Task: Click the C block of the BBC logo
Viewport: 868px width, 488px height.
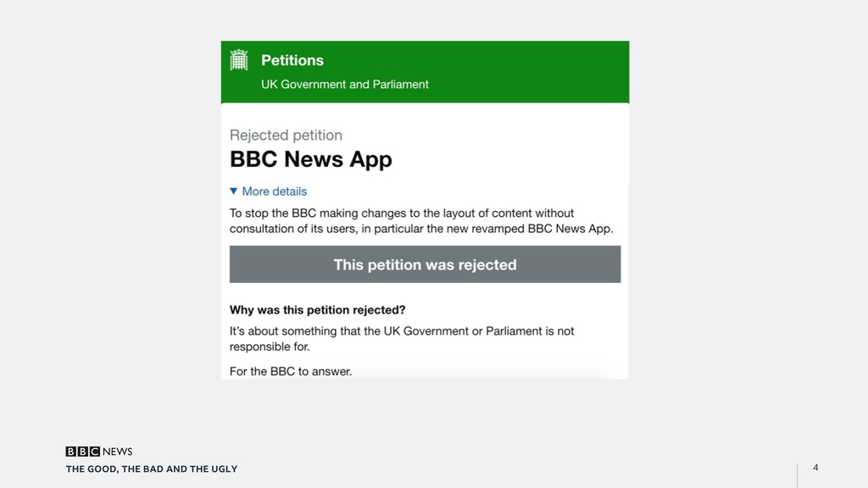Action: tap(95, 452)
